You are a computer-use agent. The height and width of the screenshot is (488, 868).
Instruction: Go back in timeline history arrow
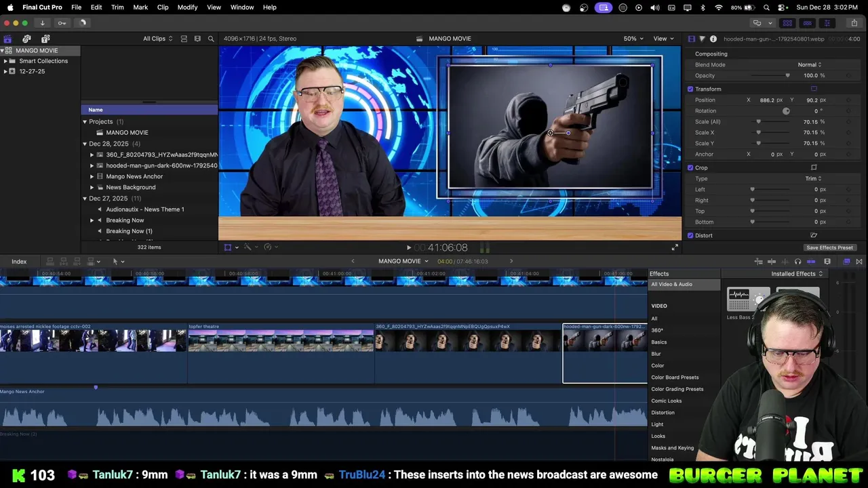coord(353,262)
